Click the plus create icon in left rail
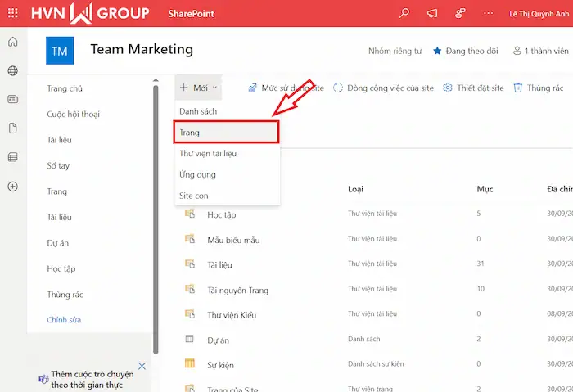This screenshot has height=392, width=573. [12, 187]
